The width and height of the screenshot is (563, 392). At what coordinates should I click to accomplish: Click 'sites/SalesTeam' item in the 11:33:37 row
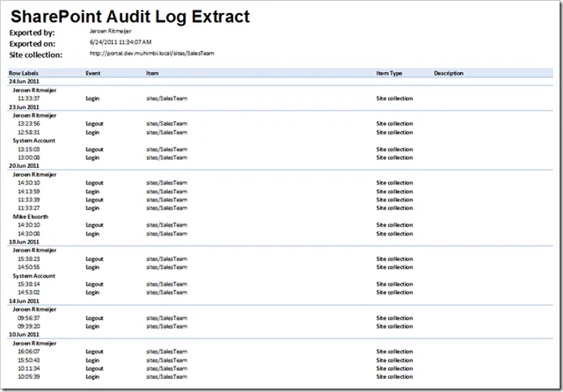(x=166, y=98)
